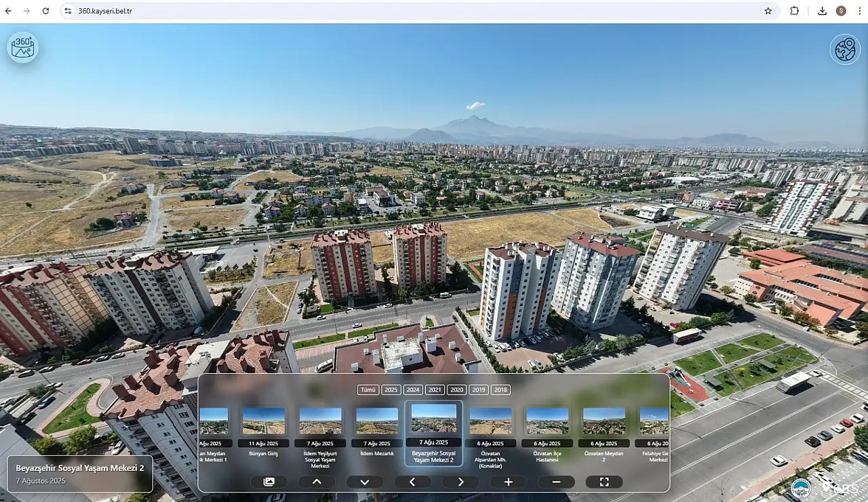This screenshot has height=502, width=868.
Task: Open the map location picker globe icon
Action: point(845,49)
